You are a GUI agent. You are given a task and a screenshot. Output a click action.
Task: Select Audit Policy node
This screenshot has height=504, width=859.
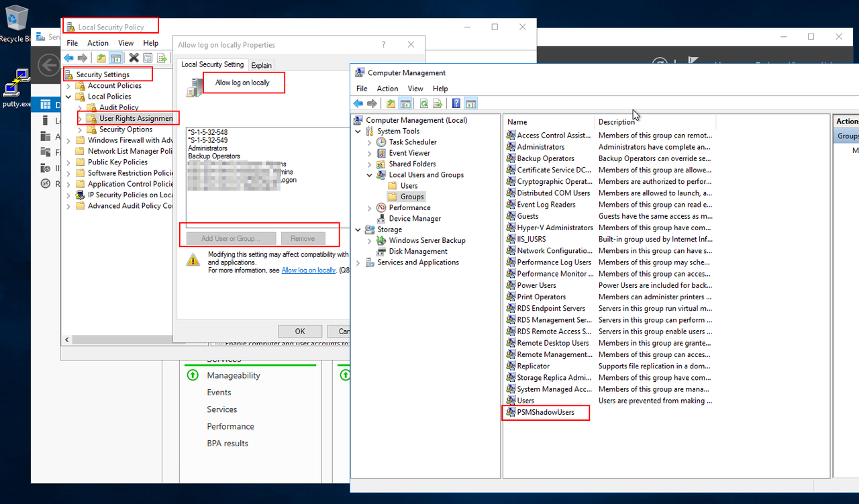[x=119, y=107]
